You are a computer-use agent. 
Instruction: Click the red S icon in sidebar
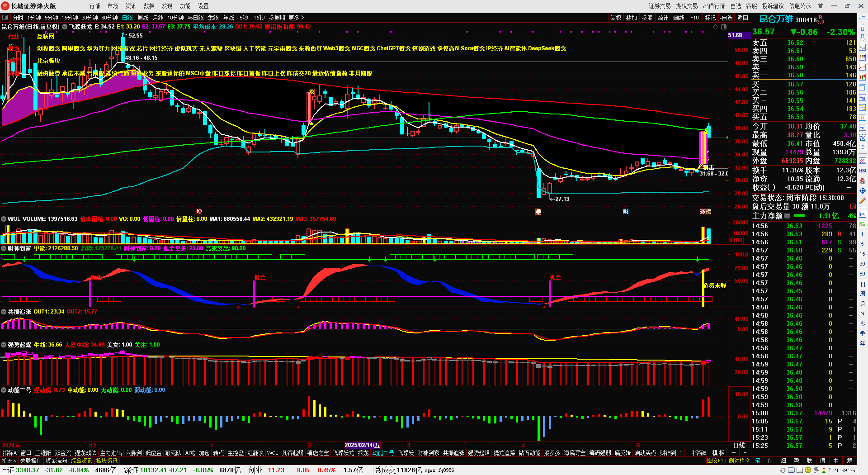(x=862, y=180)
